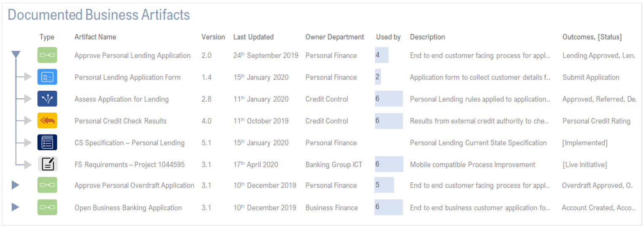
Task: Click the green icon for Approve Personal Overdraft Application
Action: pyautogui.click(x=47, y=185)
